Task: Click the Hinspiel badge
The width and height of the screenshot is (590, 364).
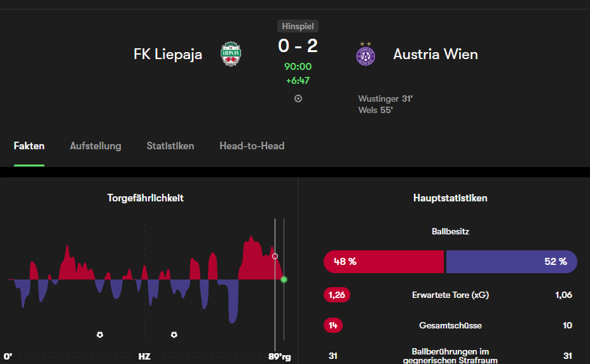Action: [x=298, y=26]
